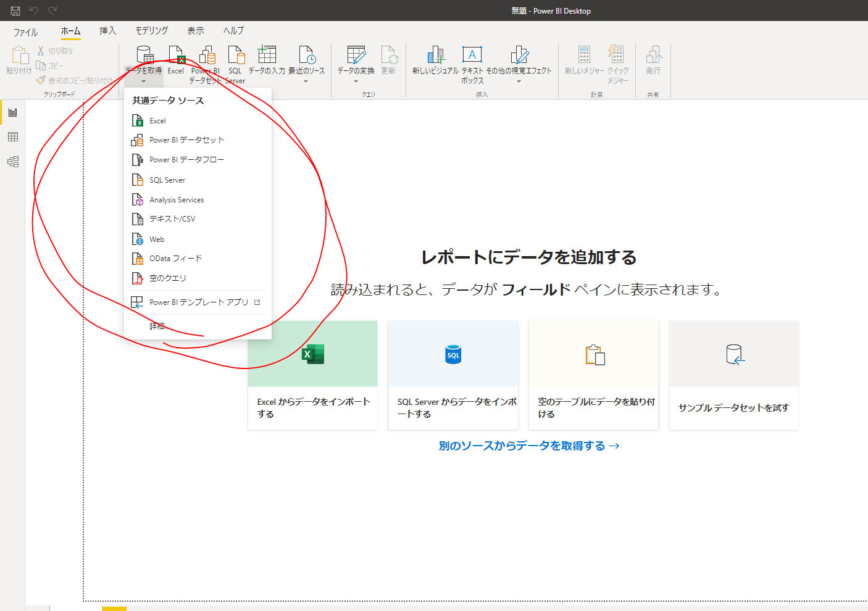This screenshot has height=611, width=868.
Task: Open the ヘルプ ribbon tab
Action: (x=233, y=31)
